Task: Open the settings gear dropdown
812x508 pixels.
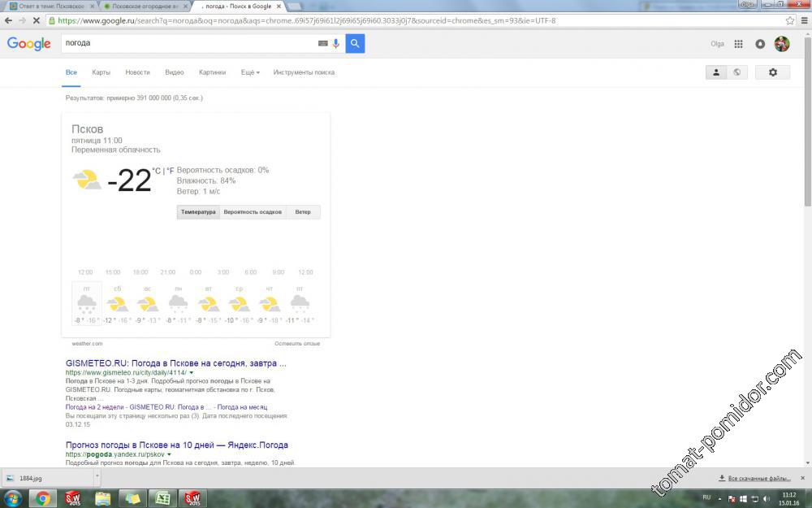Action: pos(773,72)
